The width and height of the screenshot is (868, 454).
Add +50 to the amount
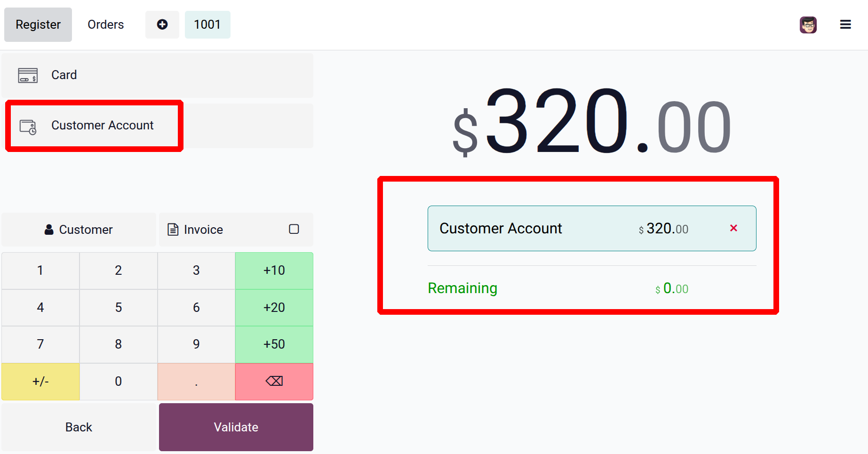(x=274, y=344)
